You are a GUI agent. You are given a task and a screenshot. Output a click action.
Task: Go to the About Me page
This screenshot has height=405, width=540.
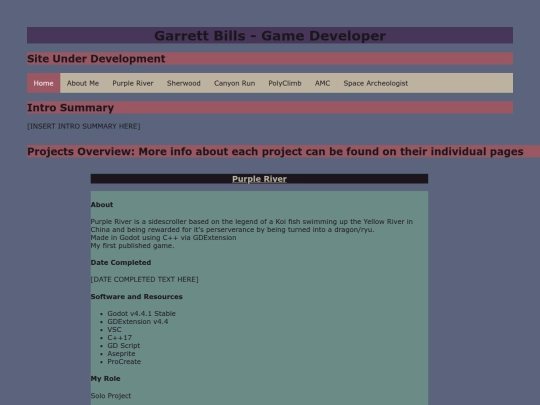click(83, 83)
